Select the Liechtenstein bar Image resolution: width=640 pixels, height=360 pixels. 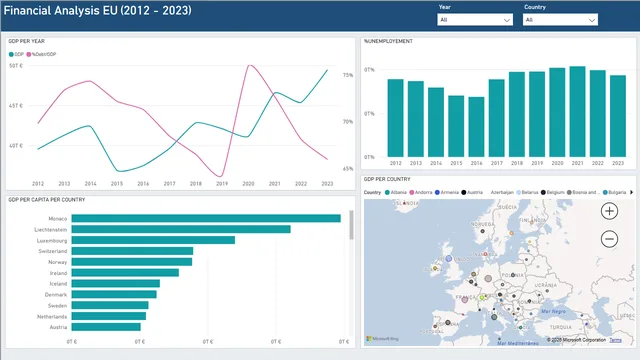[181, 229]
